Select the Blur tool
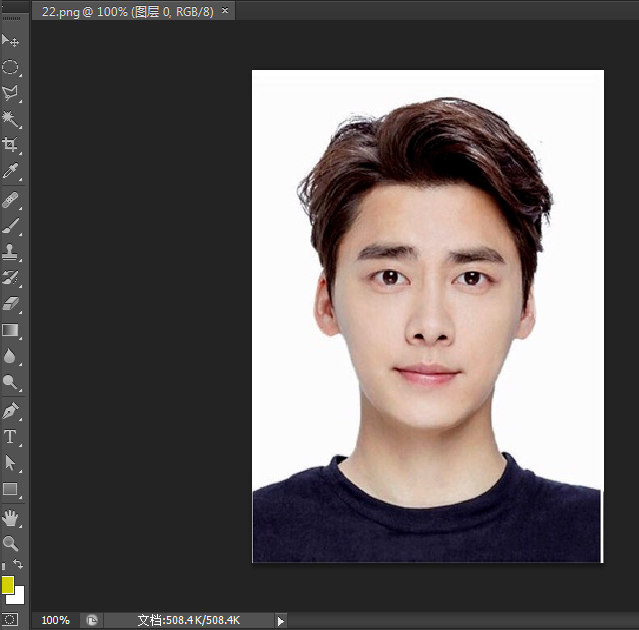Viewport: 639px width, 630px height. tap(10, 356)
